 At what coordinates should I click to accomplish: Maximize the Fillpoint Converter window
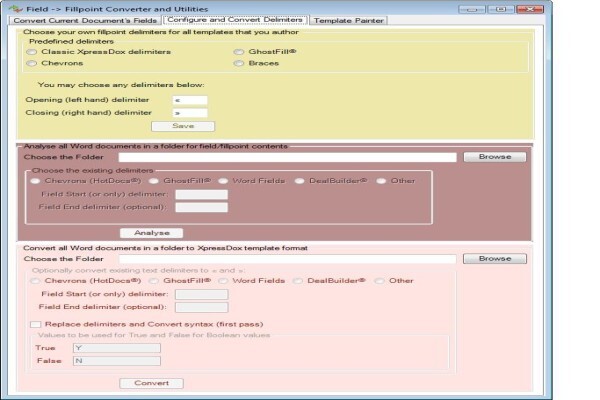point(501,9)
